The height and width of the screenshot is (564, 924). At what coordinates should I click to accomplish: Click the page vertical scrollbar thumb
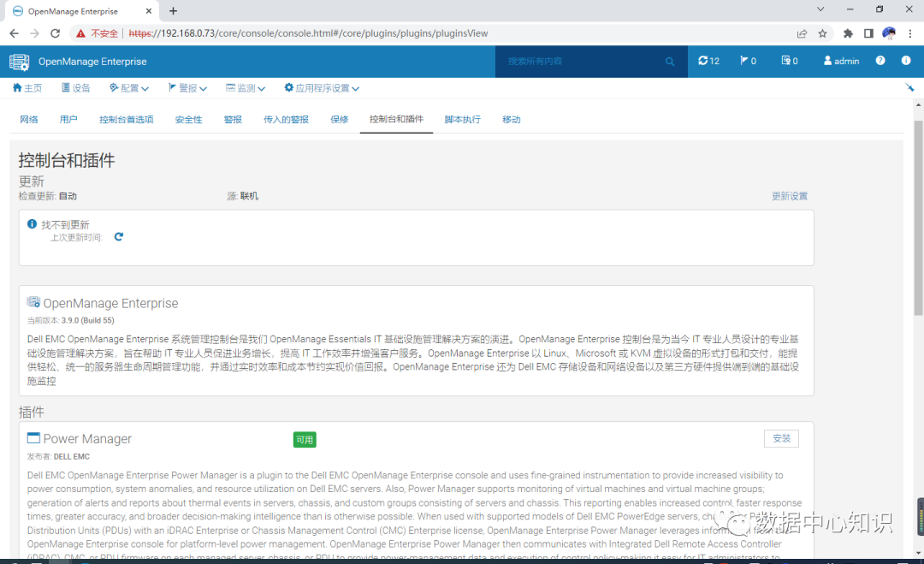918,218
